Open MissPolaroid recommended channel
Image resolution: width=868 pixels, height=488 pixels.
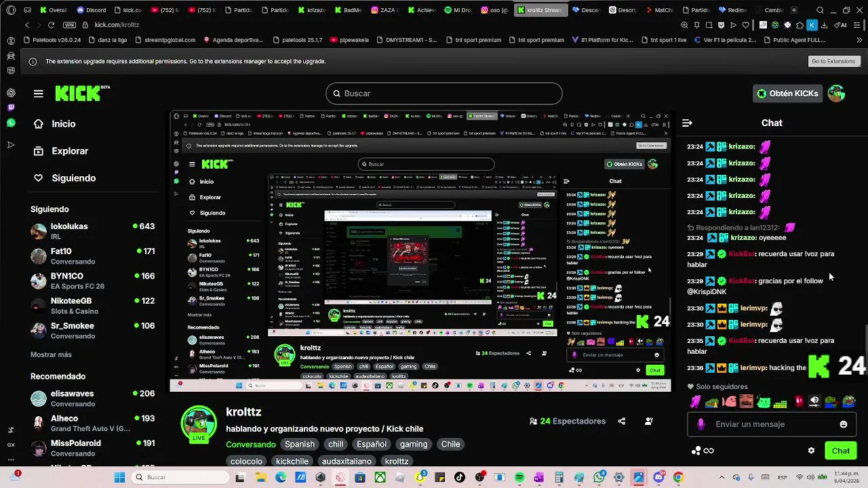pos(93,448)
